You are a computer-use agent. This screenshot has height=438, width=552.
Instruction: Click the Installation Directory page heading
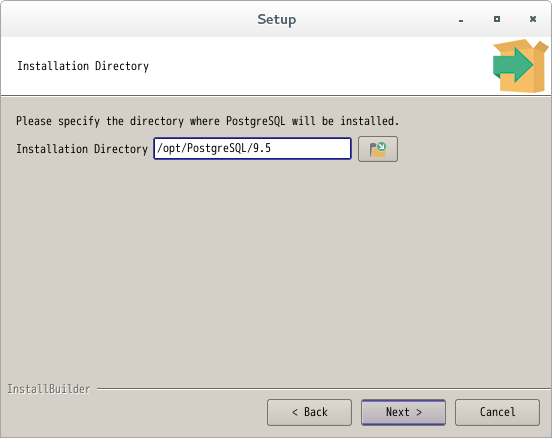(x=83, y=66)
